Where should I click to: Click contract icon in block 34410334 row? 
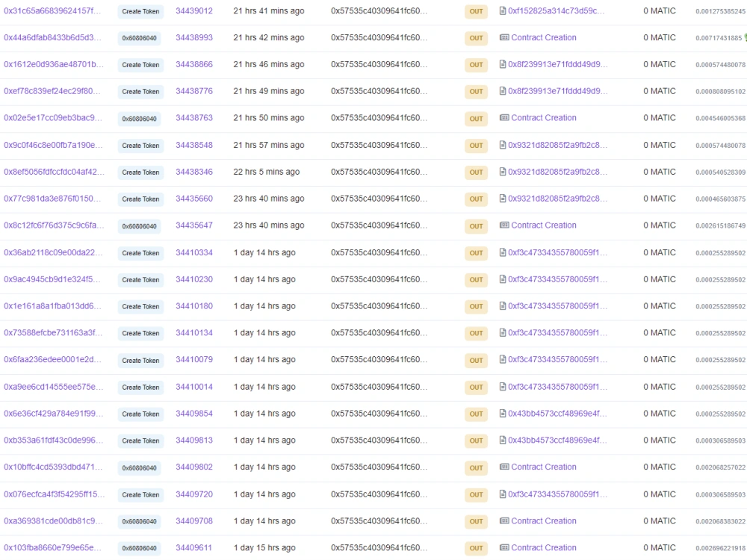point(503,252)
